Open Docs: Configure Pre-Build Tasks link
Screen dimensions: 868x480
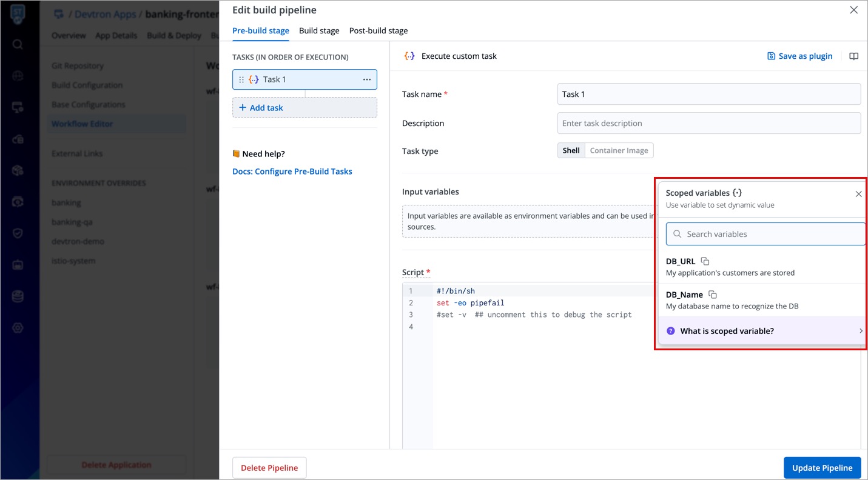pos(292,172)
